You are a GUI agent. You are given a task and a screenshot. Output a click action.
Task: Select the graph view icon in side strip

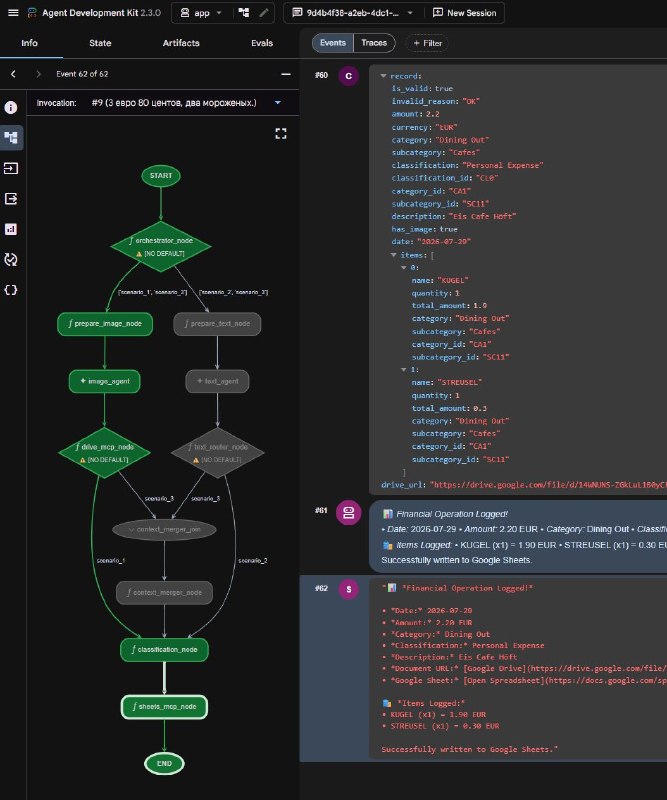tap(11, 138)
